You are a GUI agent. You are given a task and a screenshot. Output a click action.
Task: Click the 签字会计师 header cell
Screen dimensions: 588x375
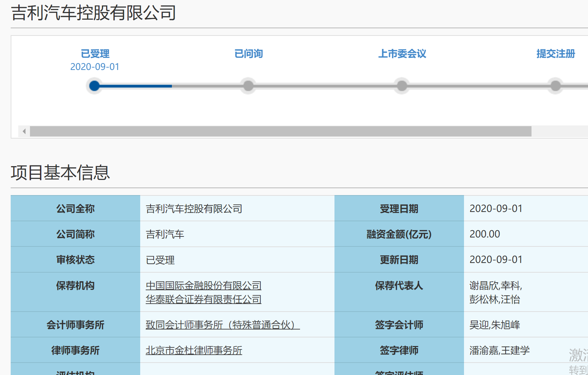tap(399, 324)
